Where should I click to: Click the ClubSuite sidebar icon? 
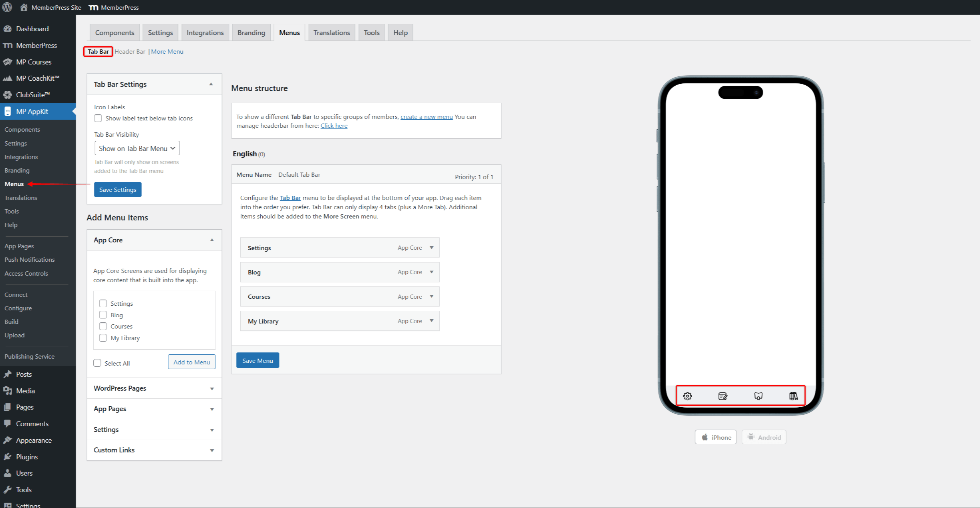(8, 95)
